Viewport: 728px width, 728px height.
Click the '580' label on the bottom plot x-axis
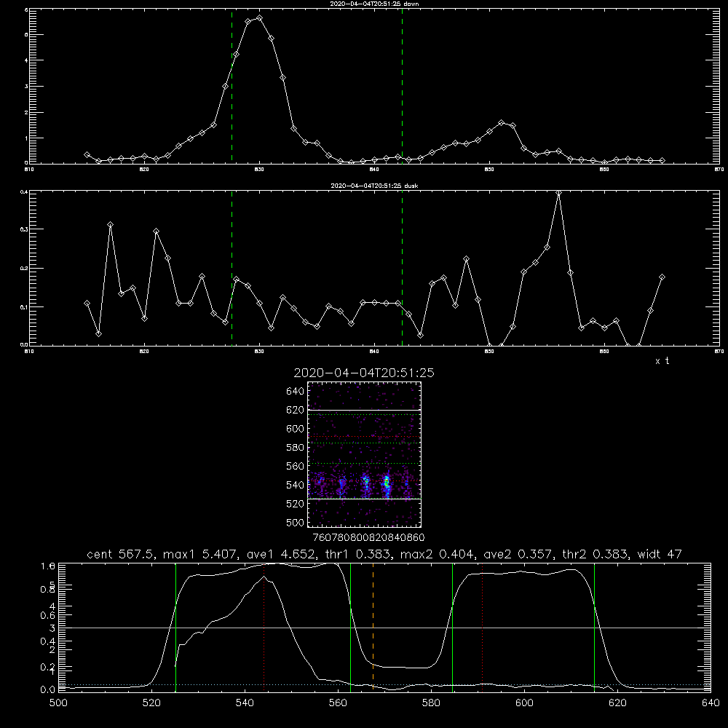[431, 703]
